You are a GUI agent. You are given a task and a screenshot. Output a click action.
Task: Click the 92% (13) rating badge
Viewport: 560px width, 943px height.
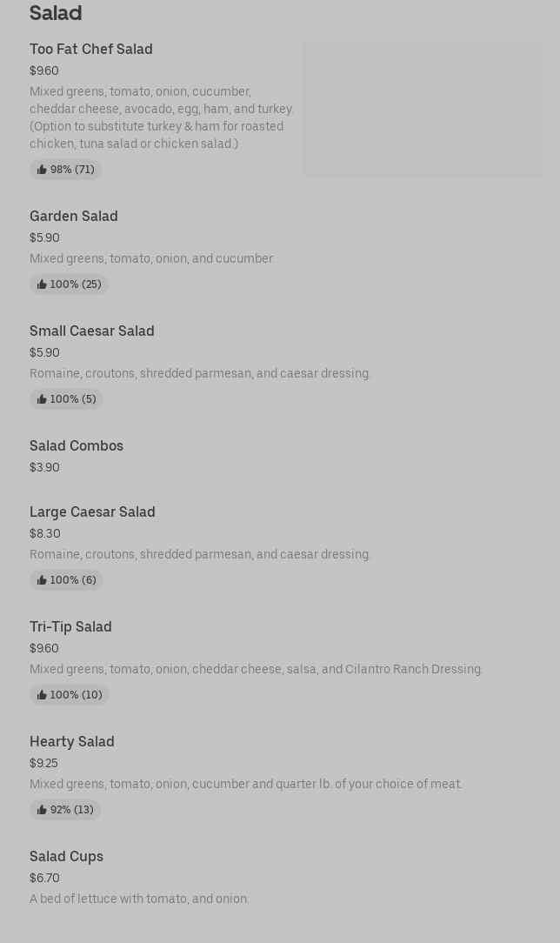pos(65,810)
